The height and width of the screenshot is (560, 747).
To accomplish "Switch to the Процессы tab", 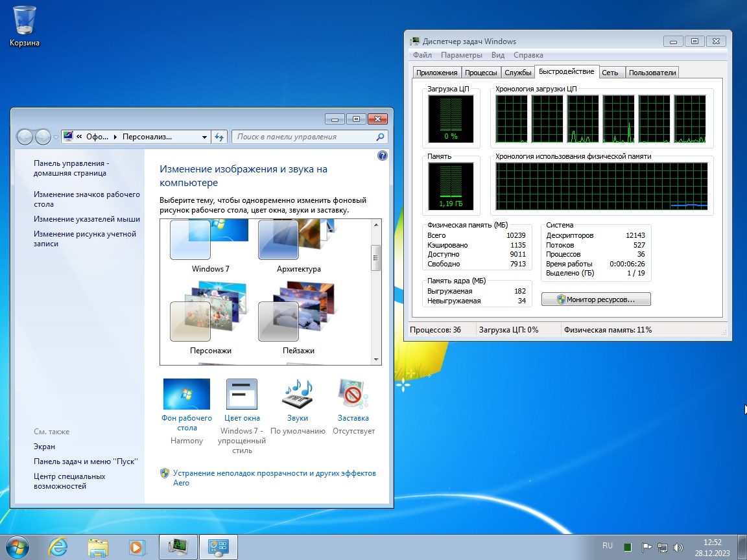I will tap(481, 73).
